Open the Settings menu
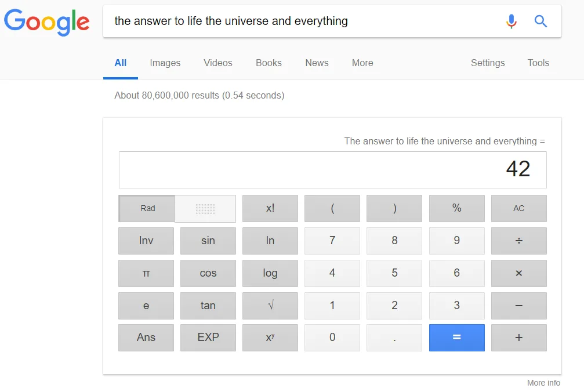The height and width of the screenshot is (392, 584). click(487, 63)
